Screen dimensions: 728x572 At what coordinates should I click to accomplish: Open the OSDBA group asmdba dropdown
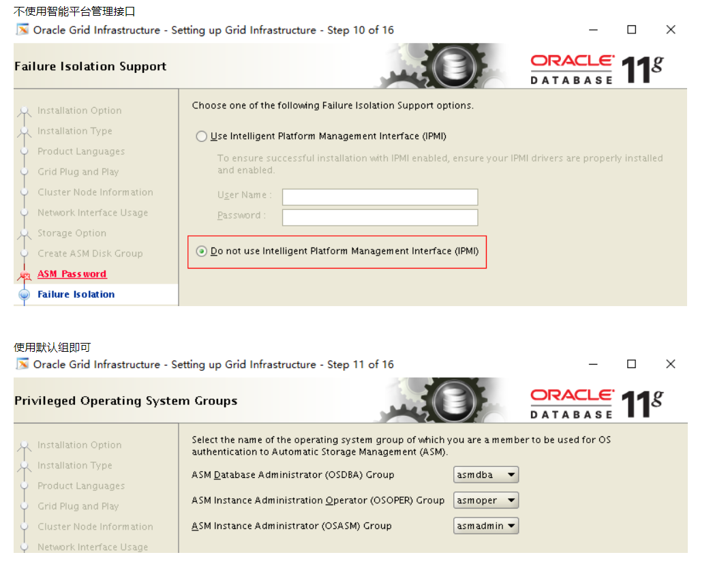[x=485, y=475]
